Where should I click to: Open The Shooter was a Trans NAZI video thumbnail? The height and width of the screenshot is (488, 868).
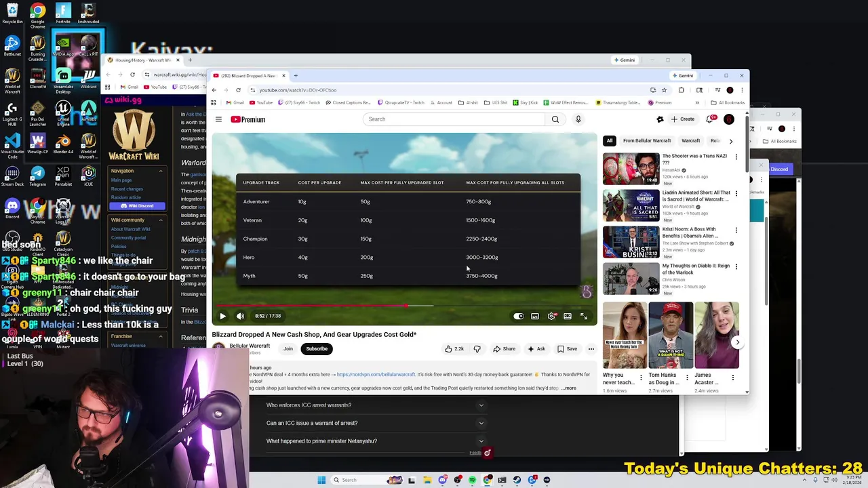pyautogui.click(x=631, y=169)
